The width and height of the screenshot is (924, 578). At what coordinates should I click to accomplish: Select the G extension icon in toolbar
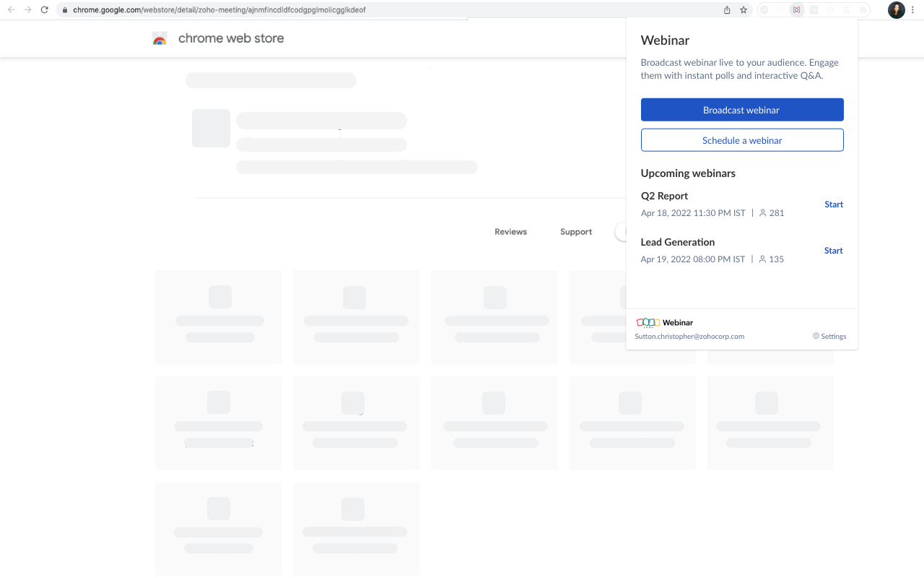click(x=781, y=9)
